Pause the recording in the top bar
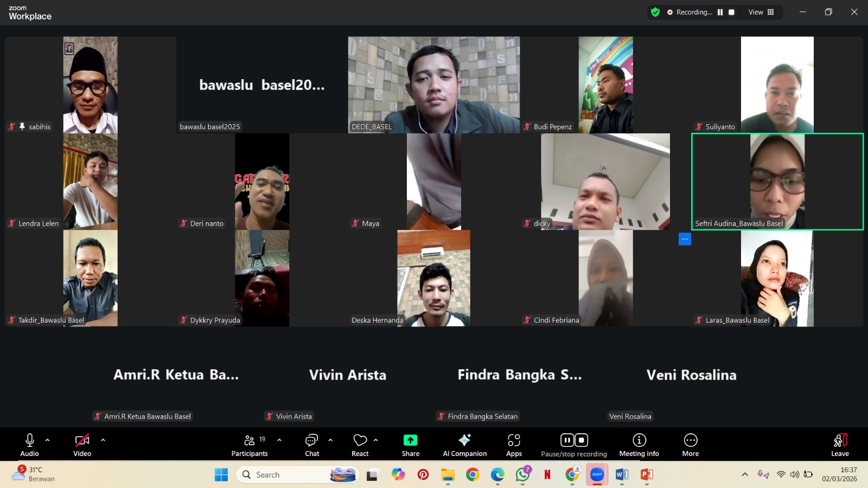 point(720,12)
